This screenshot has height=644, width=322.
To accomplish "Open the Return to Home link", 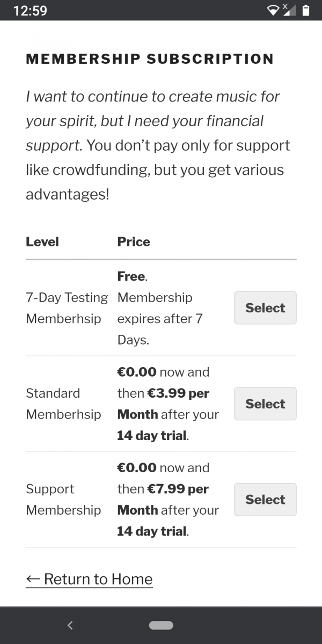I will pyautogui.click(x=89, y=579).
